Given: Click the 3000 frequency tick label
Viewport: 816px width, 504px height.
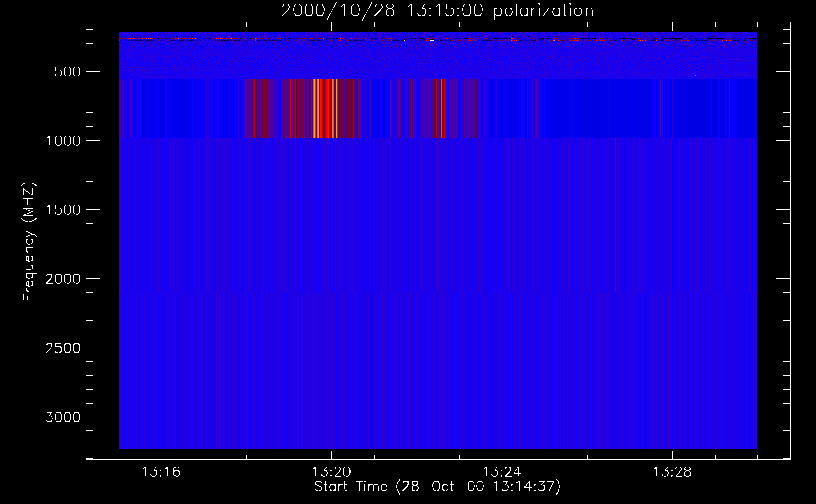Looking at the screenshot, I should click(x=63, y=417).
